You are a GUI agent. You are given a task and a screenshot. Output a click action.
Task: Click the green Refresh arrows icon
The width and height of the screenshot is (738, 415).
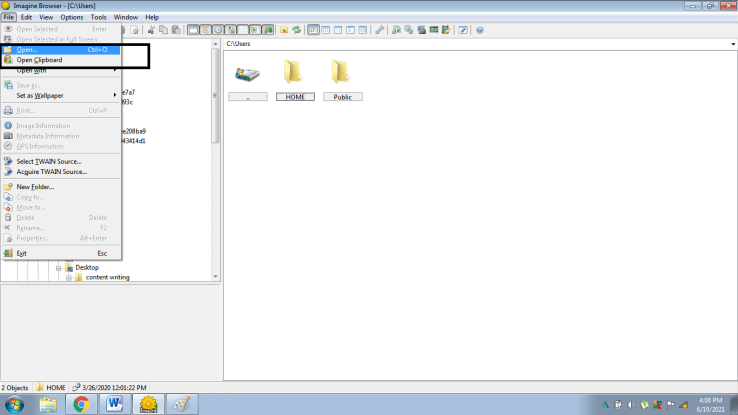[297, 30]
